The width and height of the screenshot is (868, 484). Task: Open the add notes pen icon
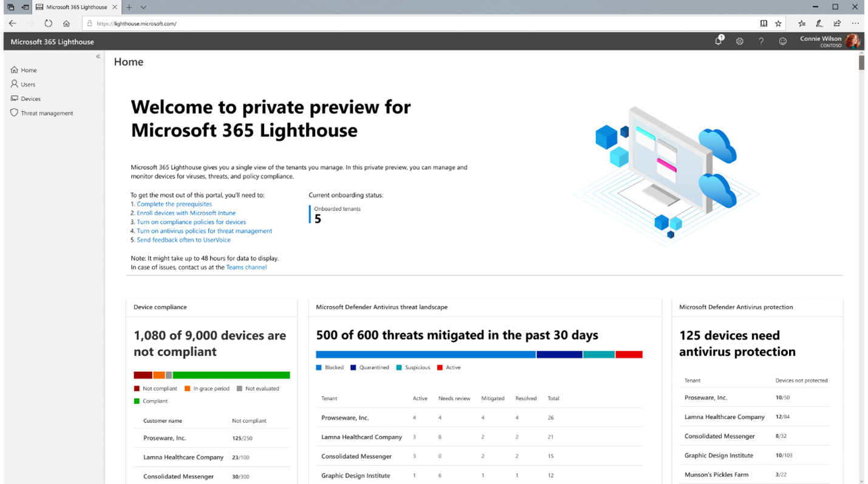(x=819, y=23)
